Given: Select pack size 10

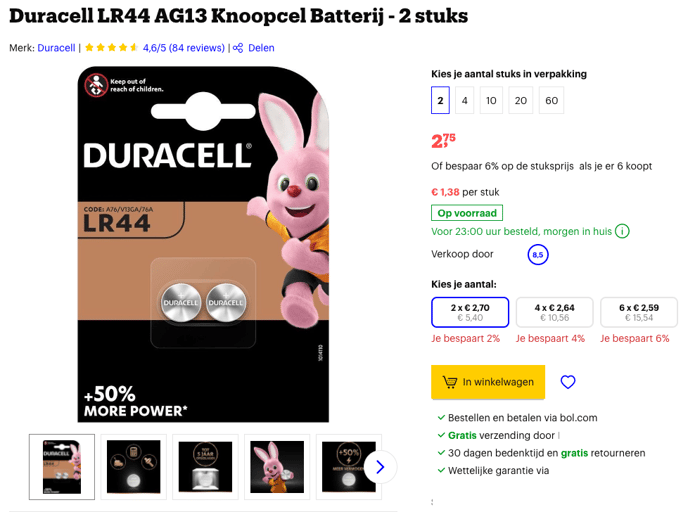Looking at the screenshot, I should [491, 100].
